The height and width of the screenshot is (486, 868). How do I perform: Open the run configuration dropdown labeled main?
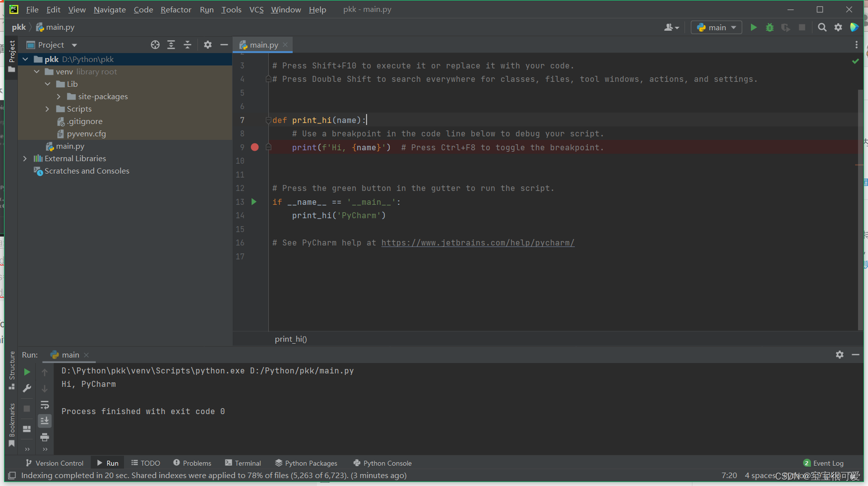click(716, 27)
